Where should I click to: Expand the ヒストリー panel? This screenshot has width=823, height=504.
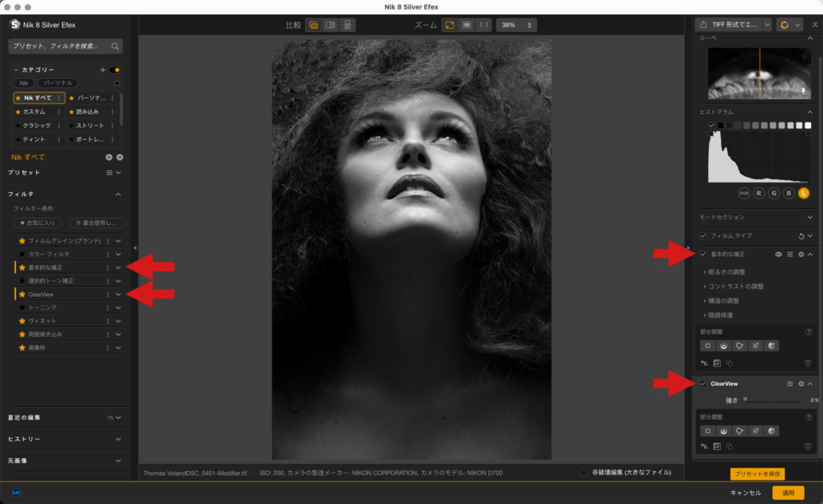(x=118, y=439)
